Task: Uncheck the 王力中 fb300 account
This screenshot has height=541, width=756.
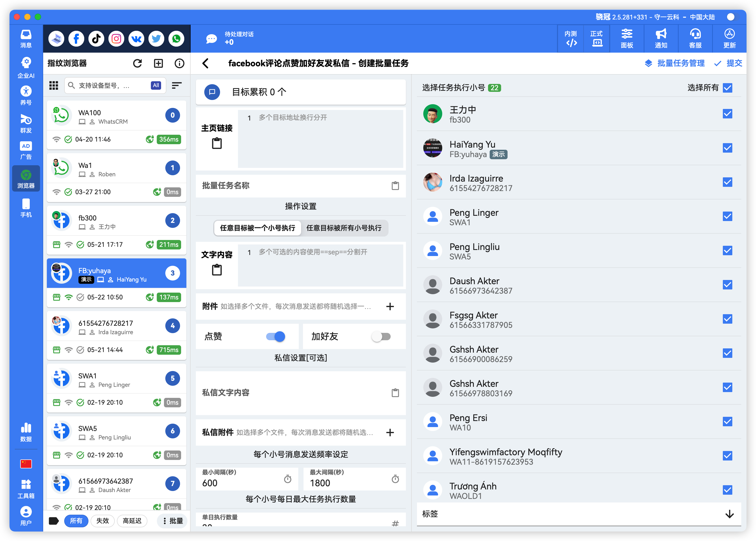Action: click(x=727, y=114)
